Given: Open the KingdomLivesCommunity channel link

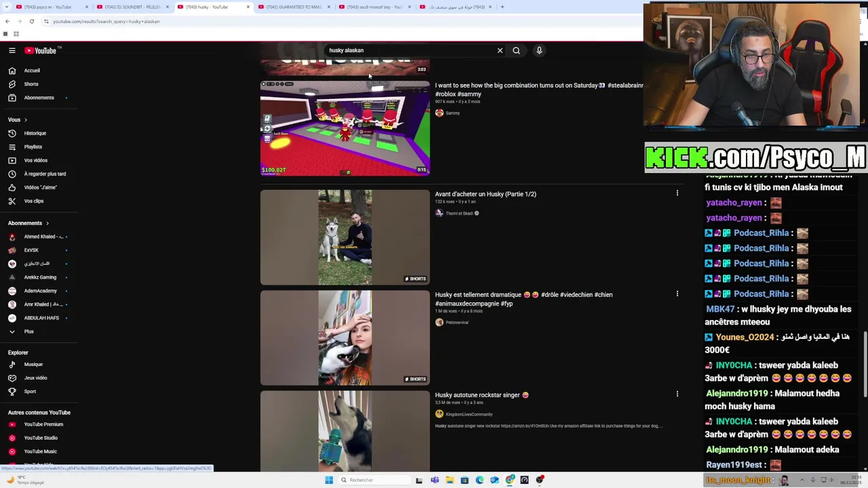Looking at the screenshot, I should pos(469,414).
